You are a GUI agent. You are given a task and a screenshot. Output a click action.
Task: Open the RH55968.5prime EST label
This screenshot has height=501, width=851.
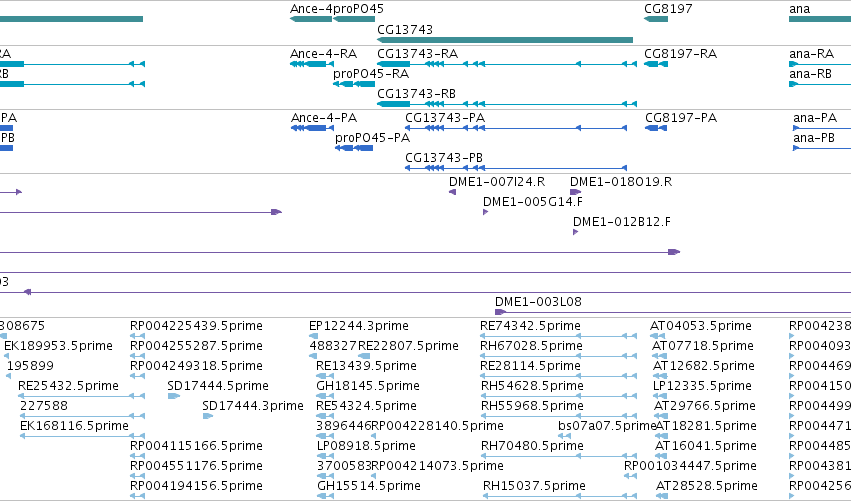[532, 406]
